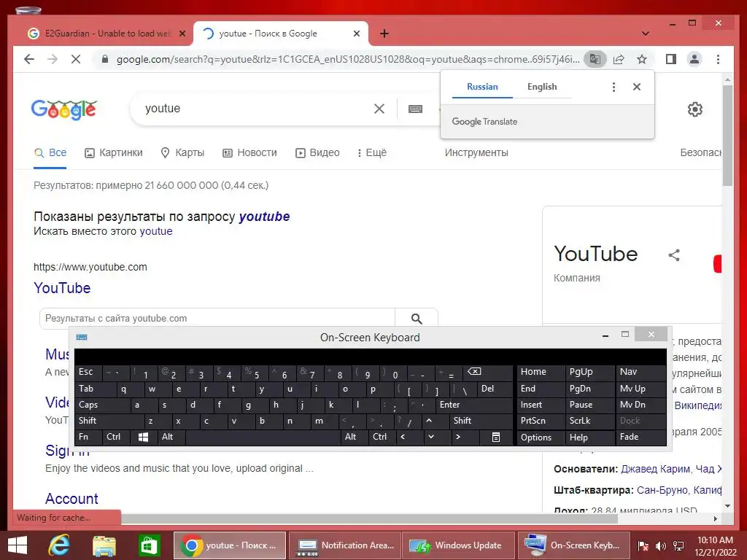
Task: Submit the youtube.com site search
Action: [417, 318]
